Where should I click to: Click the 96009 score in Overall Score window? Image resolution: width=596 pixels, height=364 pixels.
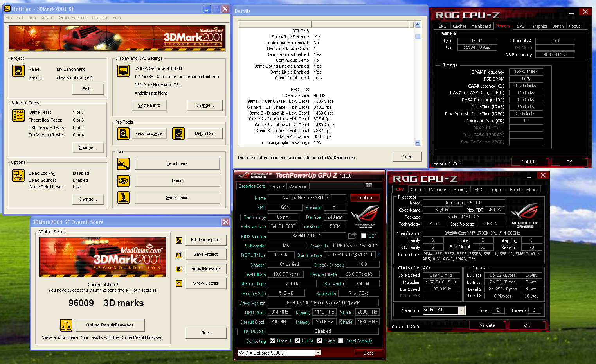(x=81, y=303)
